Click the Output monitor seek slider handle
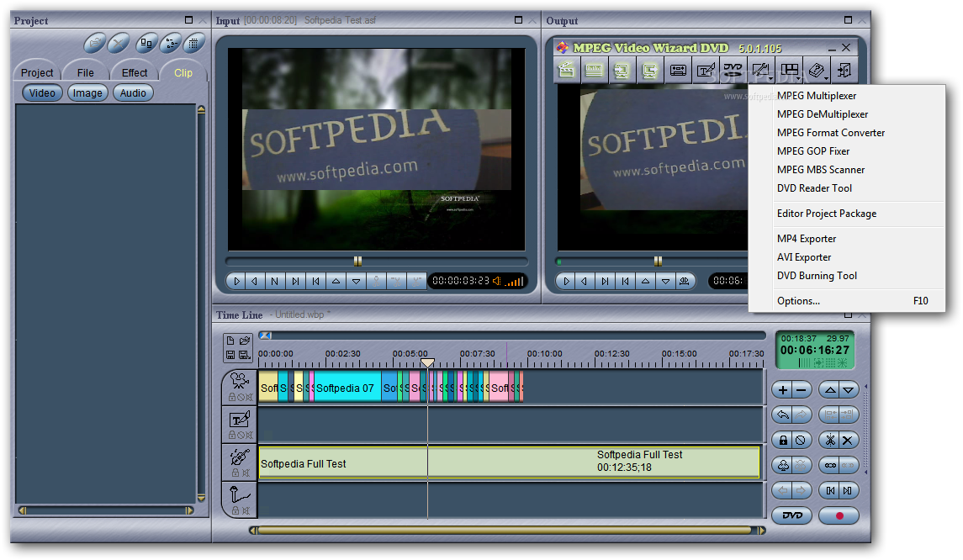This screenshot has height=560, width=963. click(x=658, y=261)
